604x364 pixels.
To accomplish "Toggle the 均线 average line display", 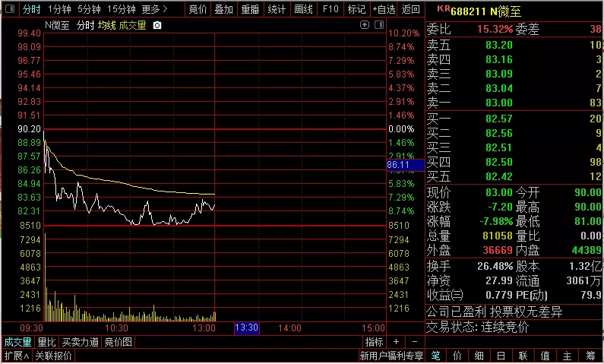I will [106, 25].
